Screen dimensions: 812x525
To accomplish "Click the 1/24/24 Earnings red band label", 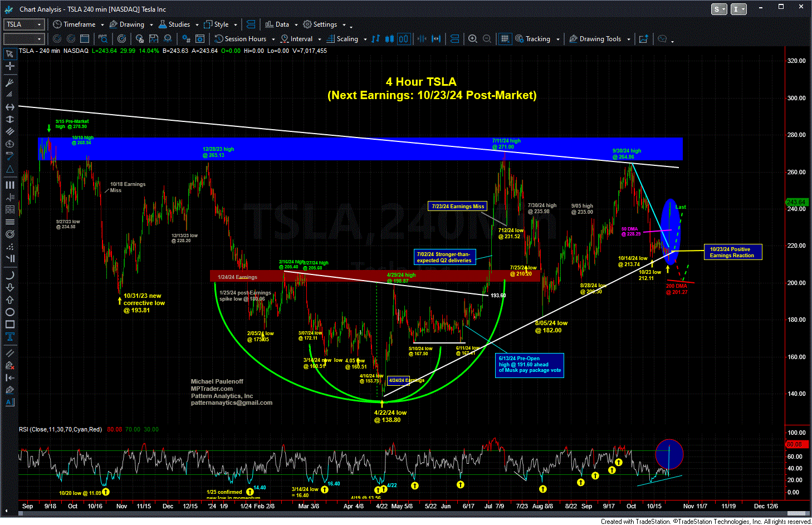I will tap(238, 277).
